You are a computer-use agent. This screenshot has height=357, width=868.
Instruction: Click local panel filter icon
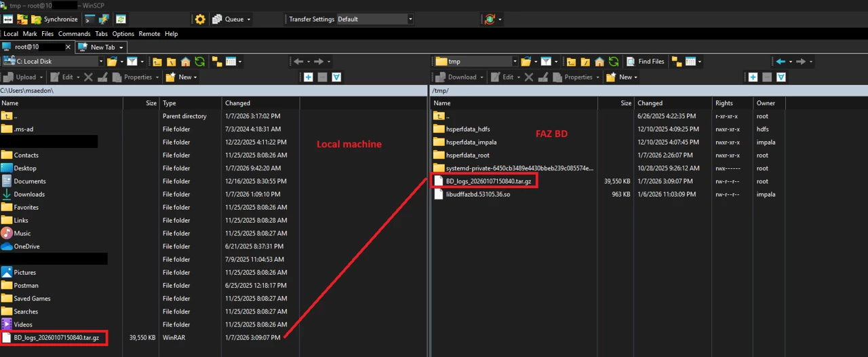(132, 61)
